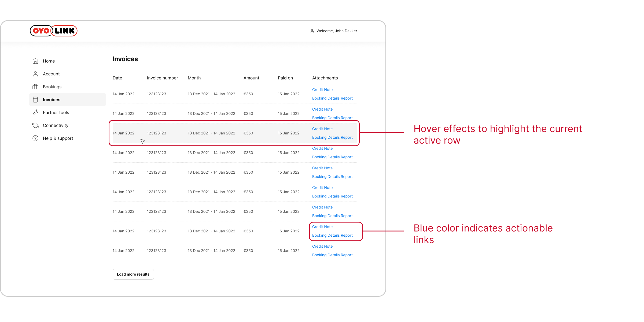Click the Account person icon in sidebar
The image size is (644, 322).
click(x=35, y=74)
